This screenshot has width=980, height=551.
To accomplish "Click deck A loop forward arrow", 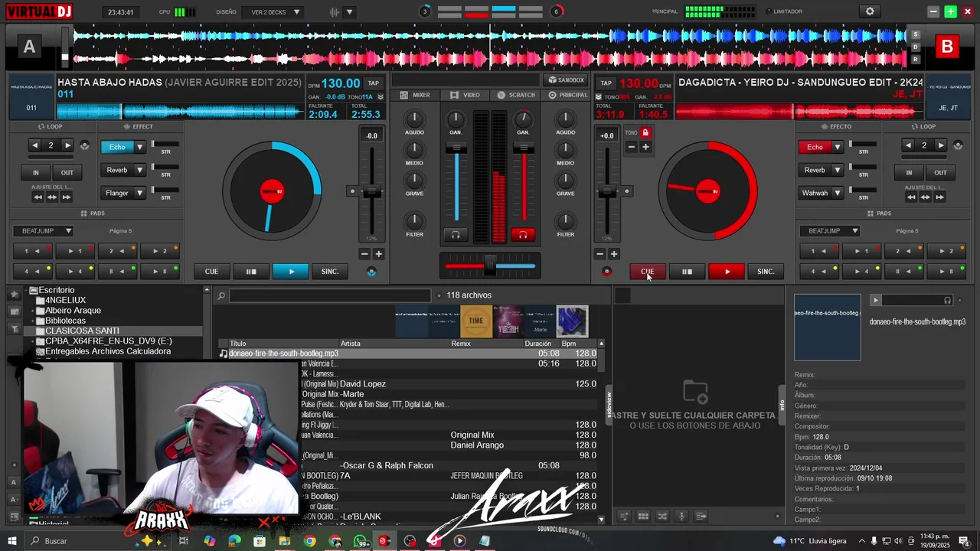I will (67, 145).
